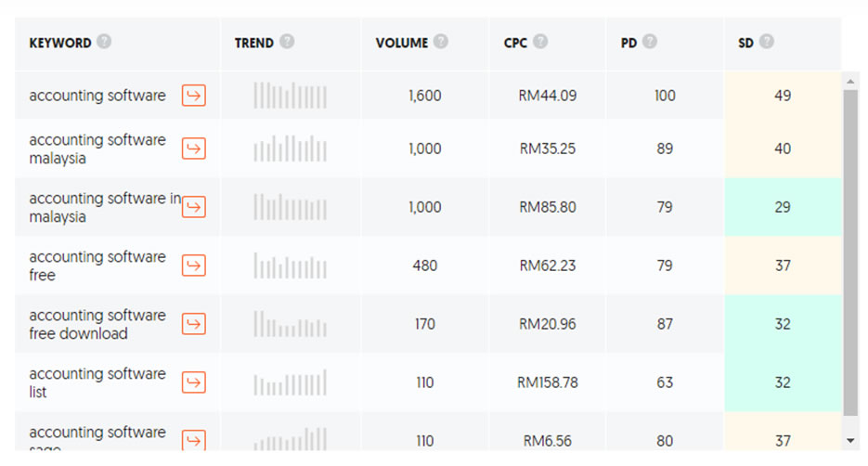Click help icon next to TREND header
The height and width of the screenshot is (466, 868).
tap(287, 42)
